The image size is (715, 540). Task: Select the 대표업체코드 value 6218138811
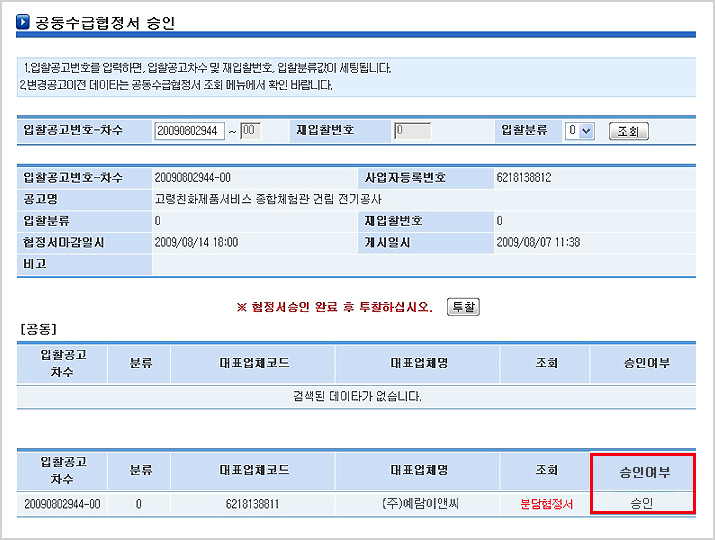coord(252,504)
